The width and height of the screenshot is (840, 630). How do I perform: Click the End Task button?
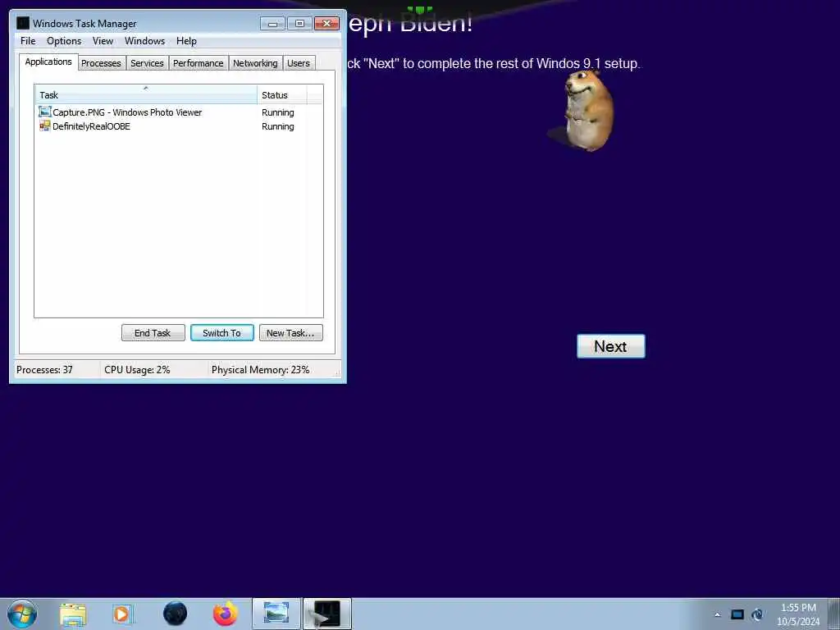[x=153, y=333]
